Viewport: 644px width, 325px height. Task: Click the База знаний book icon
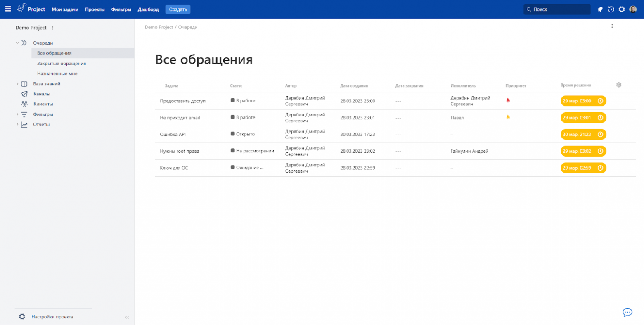pyautogui.click(x=24, y=84)
